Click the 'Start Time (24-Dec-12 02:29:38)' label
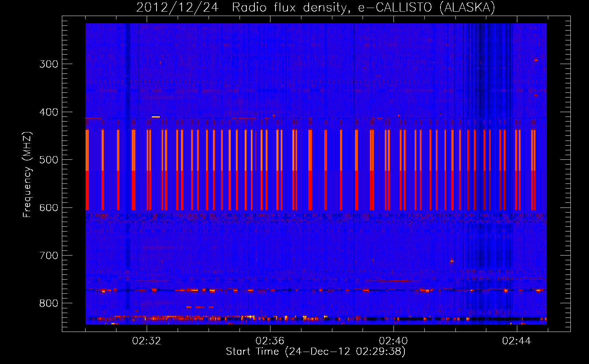This screenshot has width=589, height=364. pyautogui.click(x=316, y=352)
